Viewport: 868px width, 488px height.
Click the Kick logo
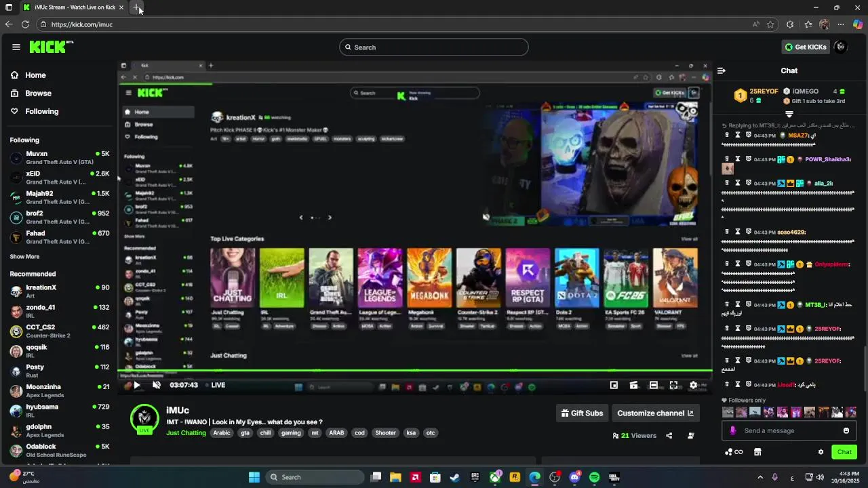[51, 47]
